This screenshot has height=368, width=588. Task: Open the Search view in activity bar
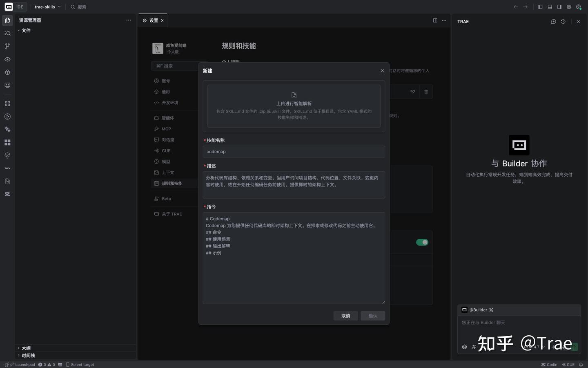coord(7,34)
